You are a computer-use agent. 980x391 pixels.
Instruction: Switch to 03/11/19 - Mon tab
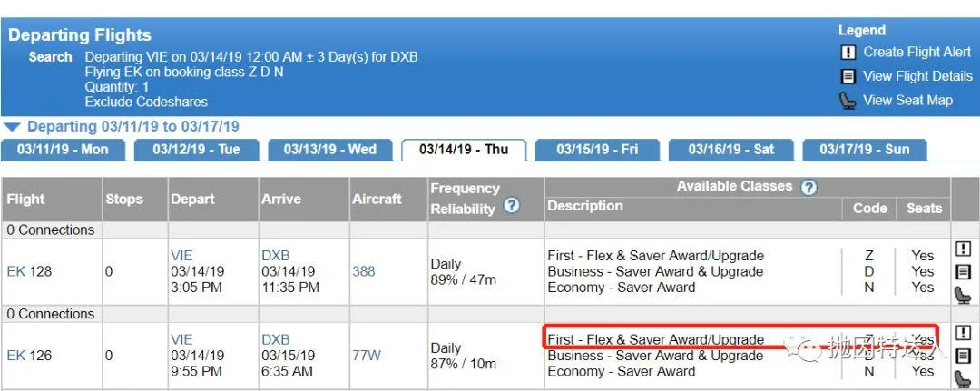63,150
